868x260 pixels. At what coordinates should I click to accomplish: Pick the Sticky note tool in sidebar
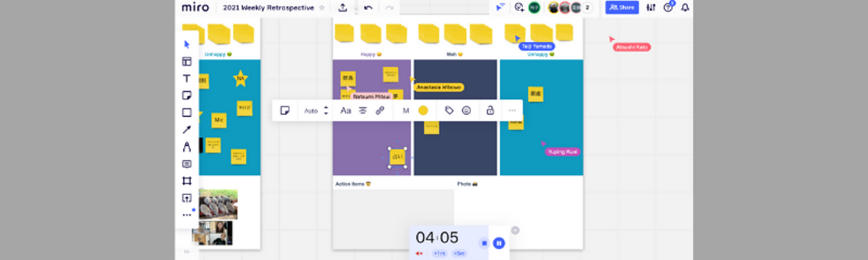187,95
